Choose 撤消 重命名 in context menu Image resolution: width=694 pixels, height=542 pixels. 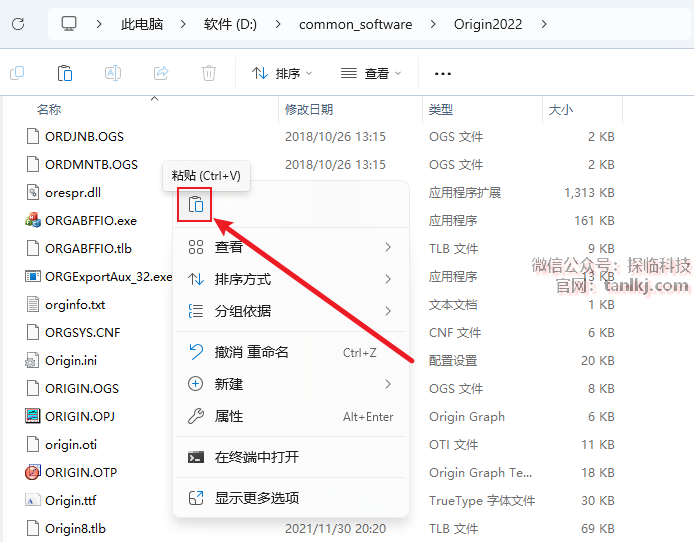click(x=291, y=352)
